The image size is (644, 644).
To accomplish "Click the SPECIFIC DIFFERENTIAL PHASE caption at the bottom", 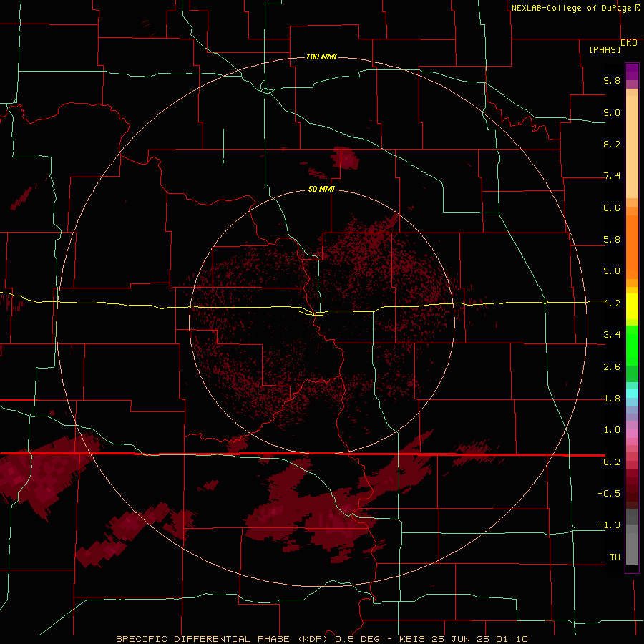I will point(322,639).
